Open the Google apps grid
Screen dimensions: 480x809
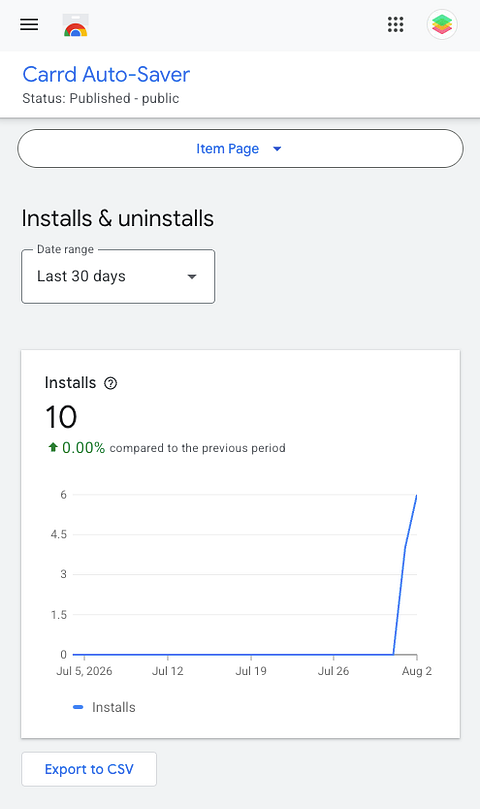click(x=395, y=24)
